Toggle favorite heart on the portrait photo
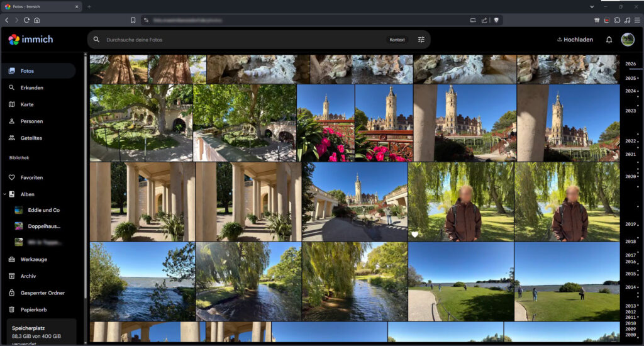 pos(415,235)
